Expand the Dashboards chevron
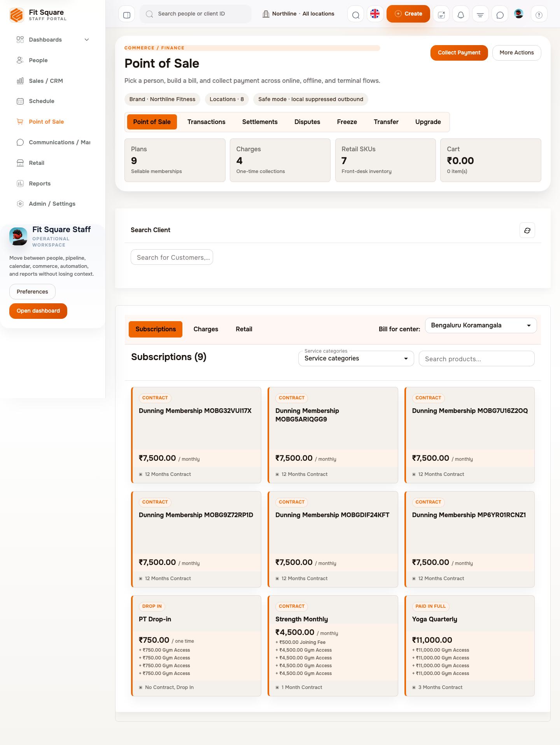The image size is (560, 745). 87,40
